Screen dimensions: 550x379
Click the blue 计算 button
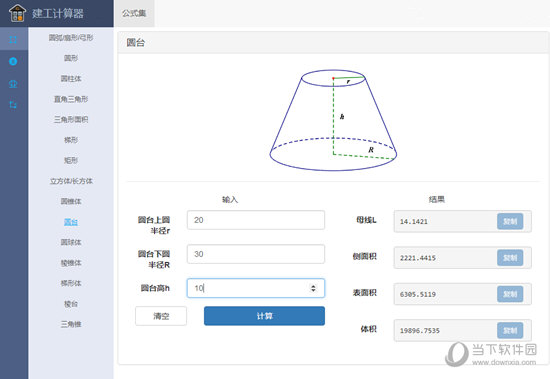[264, 316]
